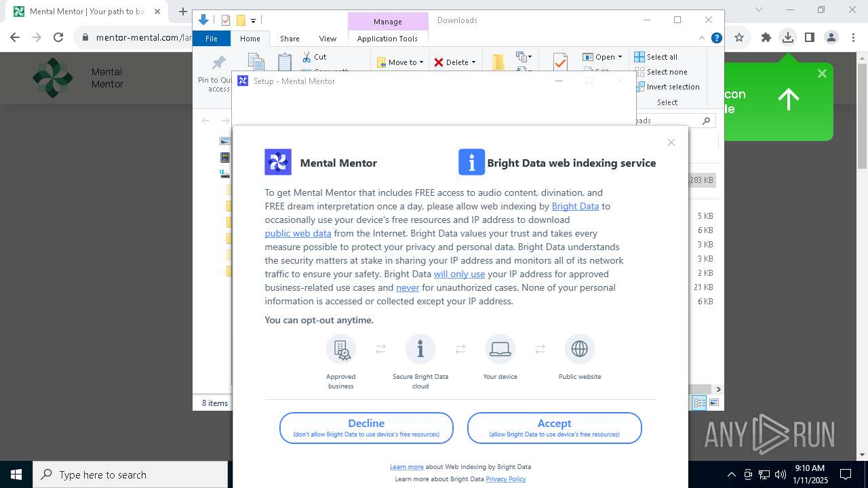Screen dimensions: 868x488
Task: Open a new tab in Chrome
Action: point(182,12)
